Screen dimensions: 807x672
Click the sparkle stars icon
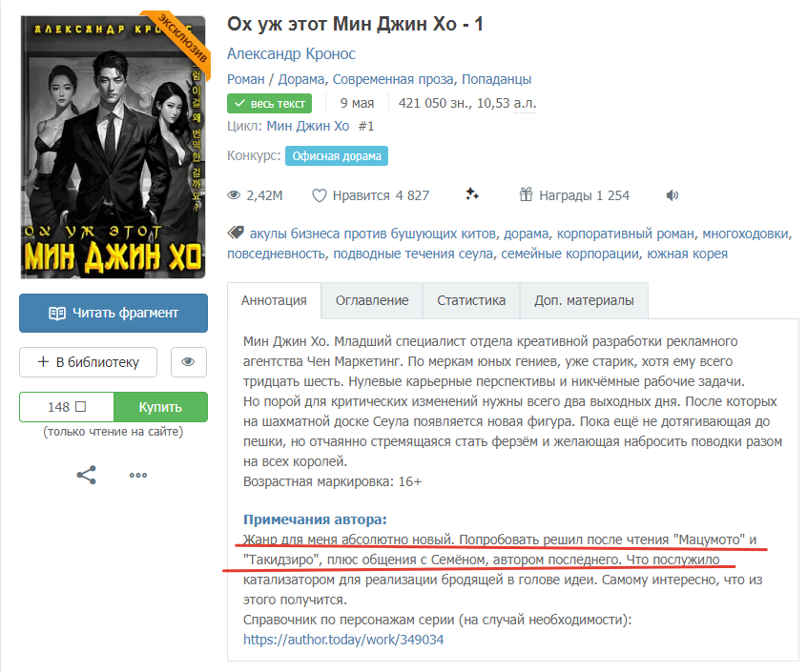point(472,194)
